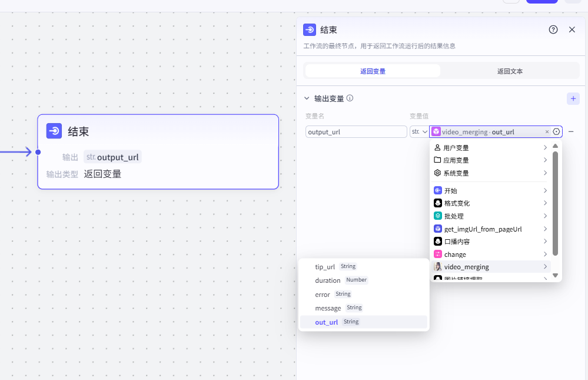
Task: Remove the output_url variable with minus icon
Action: click(570, 131)
